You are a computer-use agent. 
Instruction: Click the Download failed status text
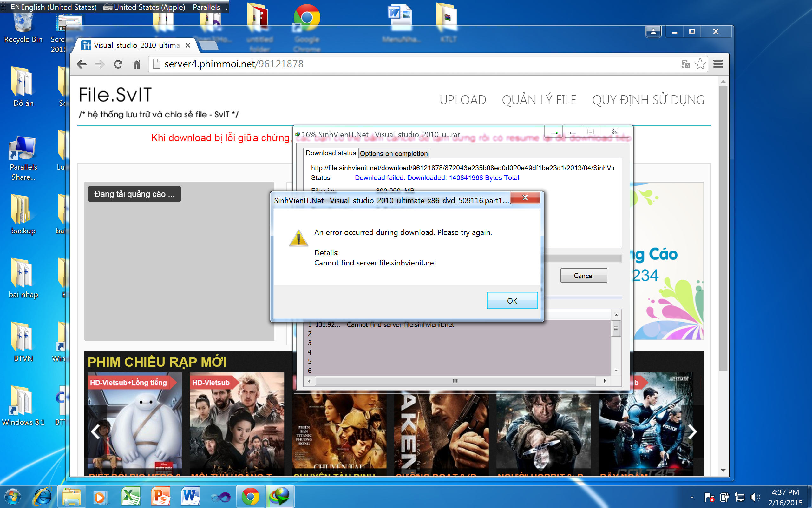[437, 178]
